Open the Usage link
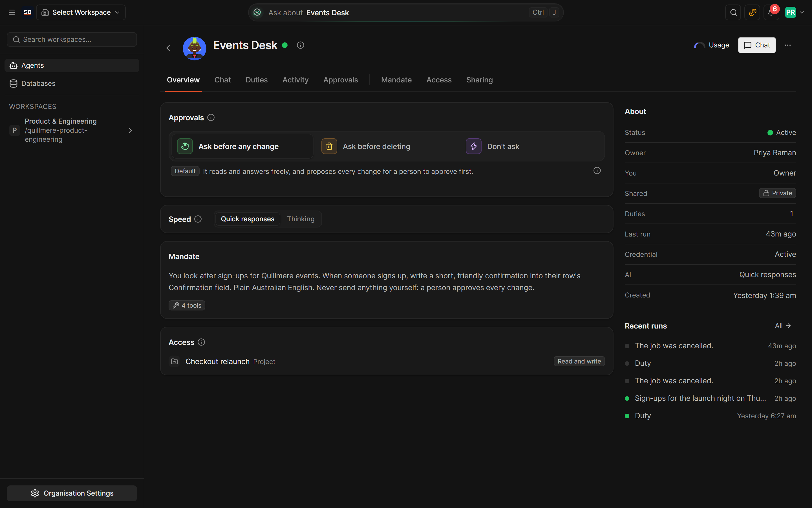812x508 pixels. [712, 45]
